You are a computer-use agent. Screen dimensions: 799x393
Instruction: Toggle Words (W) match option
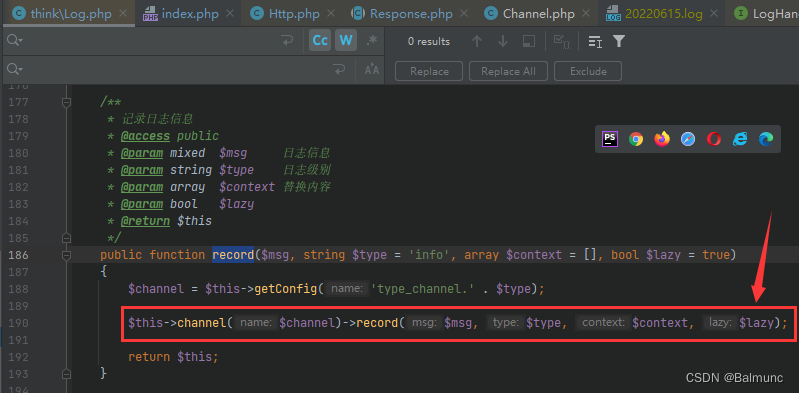[346, 40]
